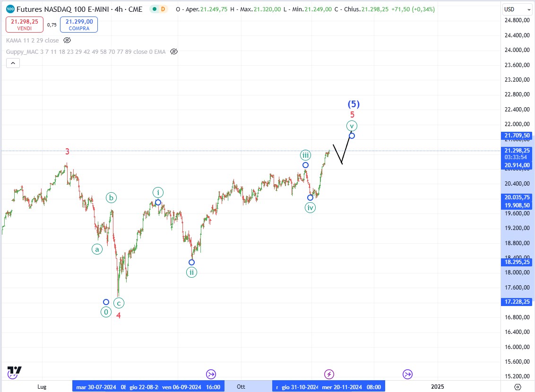This screenshot has height=392, width=535.
Task: Click the 03:33:54 bar countdown label
Action: [x=516, y=157]
